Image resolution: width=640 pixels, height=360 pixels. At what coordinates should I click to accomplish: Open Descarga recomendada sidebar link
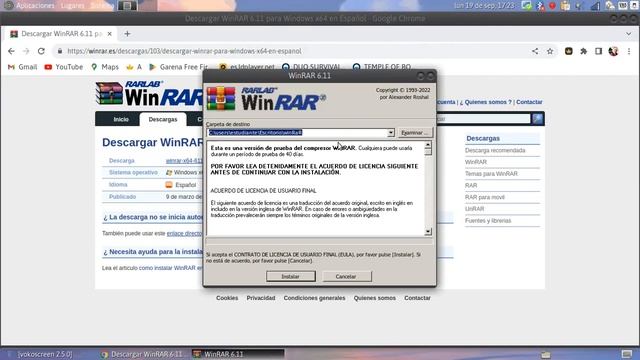click(x=495, y=151)
